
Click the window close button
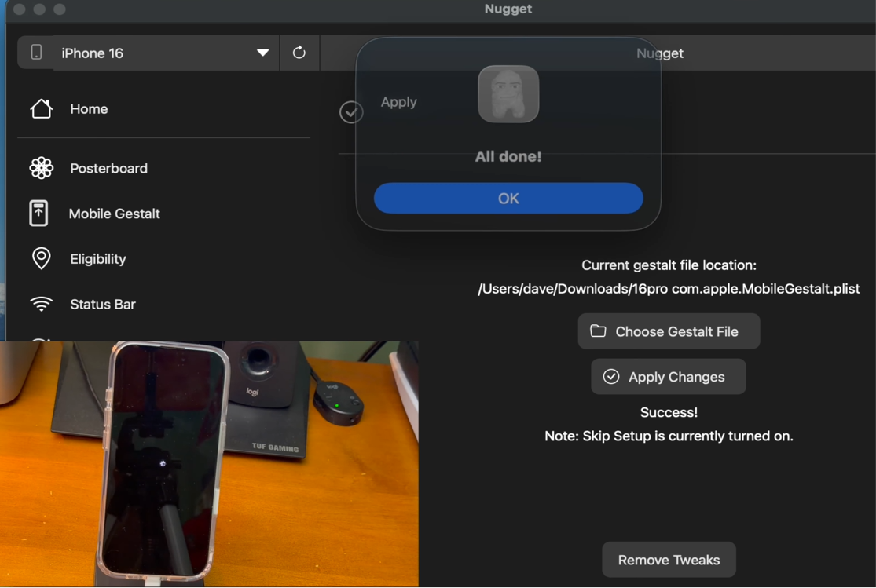point(20,9)
